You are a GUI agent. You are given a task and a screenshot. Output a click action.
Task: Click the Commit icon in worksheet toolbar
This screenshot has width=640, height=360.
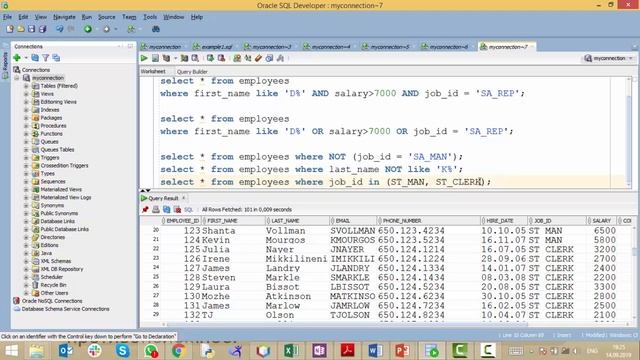[210, 58]
